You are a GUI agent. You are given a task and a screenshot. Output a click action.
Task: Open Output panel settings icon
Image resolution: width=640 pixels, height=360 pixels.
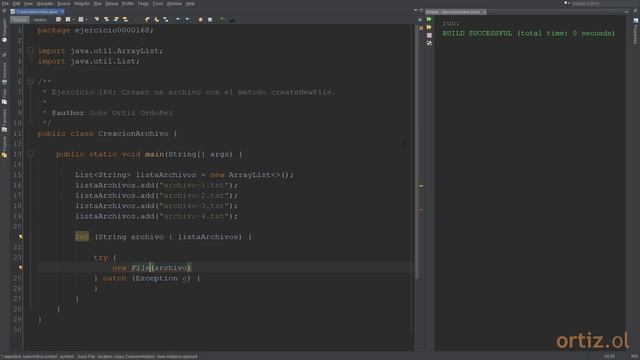(429, 43)
